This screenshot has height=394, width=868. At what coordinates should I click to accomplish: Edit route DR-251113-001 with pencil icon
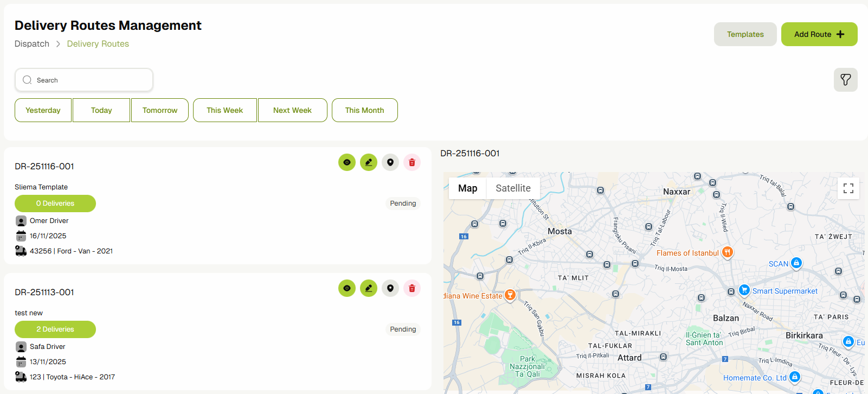(369, 288)
